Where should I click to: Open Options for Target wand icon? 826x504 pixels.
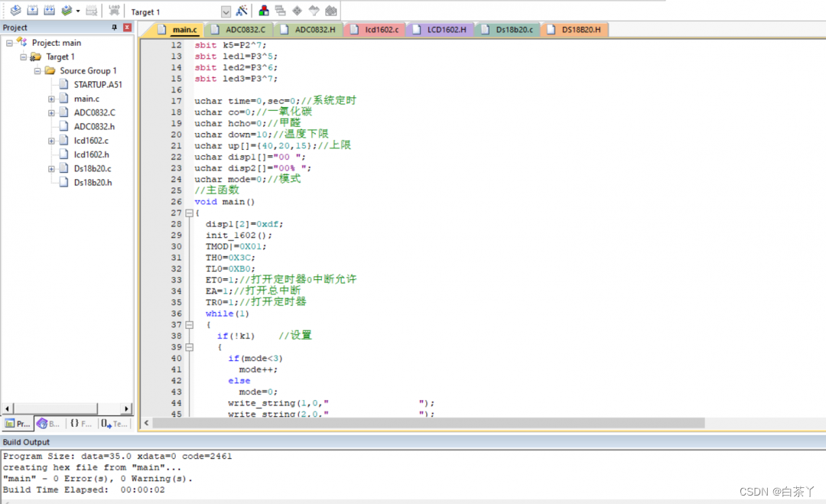[x=242, y=11]
